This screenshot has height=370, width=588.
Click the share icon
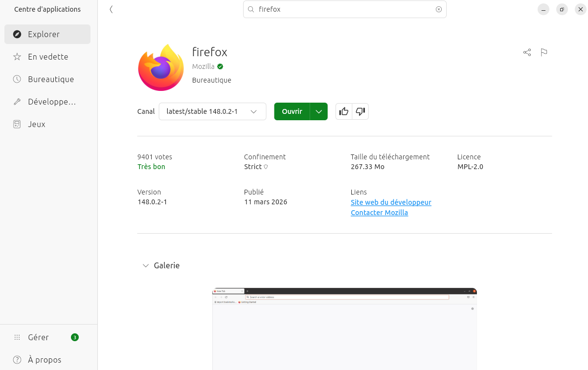tap(527, 52)
